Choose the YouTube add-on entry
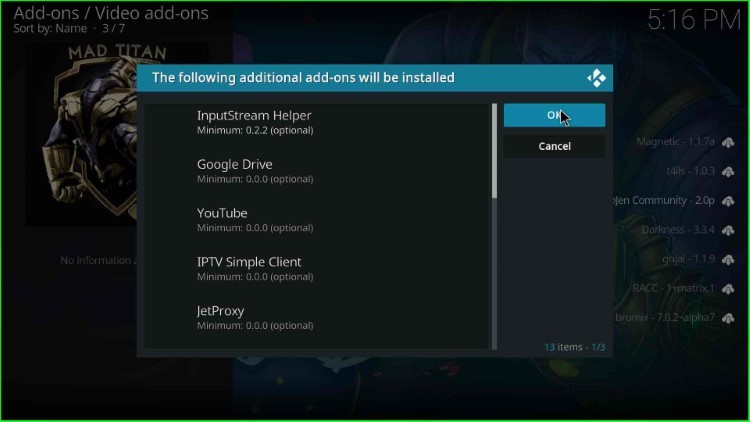Viewport: 750px width, 422px height. tap(317, 220)
